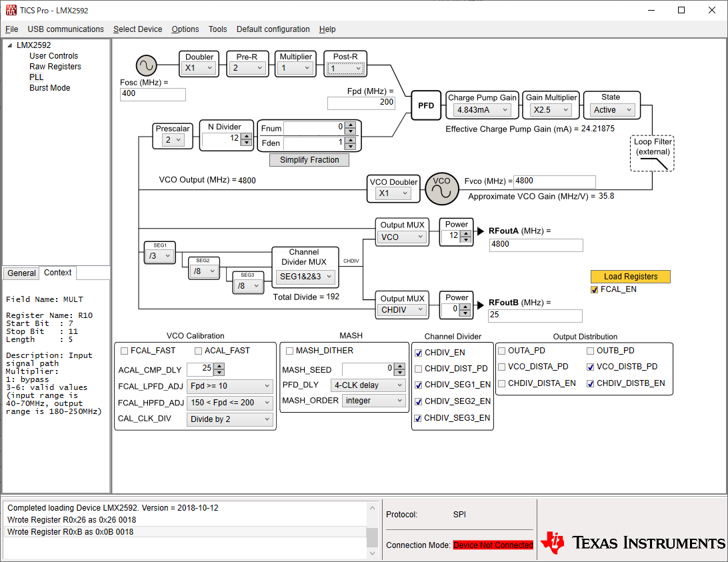Viewport: 728px width, 562px height.
Task: Enable the ACAL_FAST checkbox
Action: (x=199, y=351)
